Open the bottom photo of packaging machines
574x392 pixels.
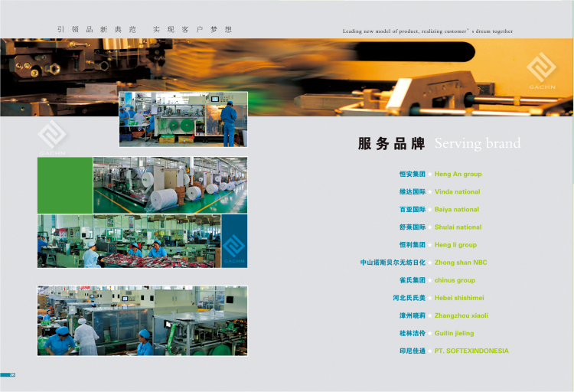click(142, 321)
